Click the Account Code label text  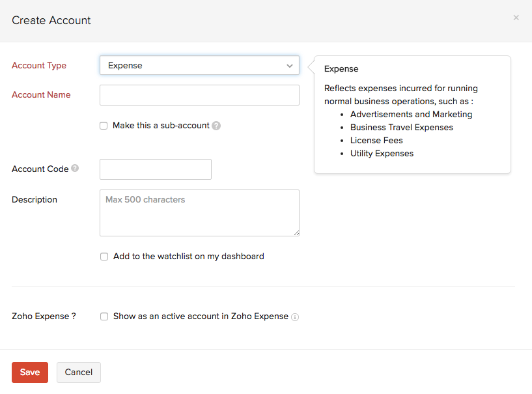pos(40,169)
